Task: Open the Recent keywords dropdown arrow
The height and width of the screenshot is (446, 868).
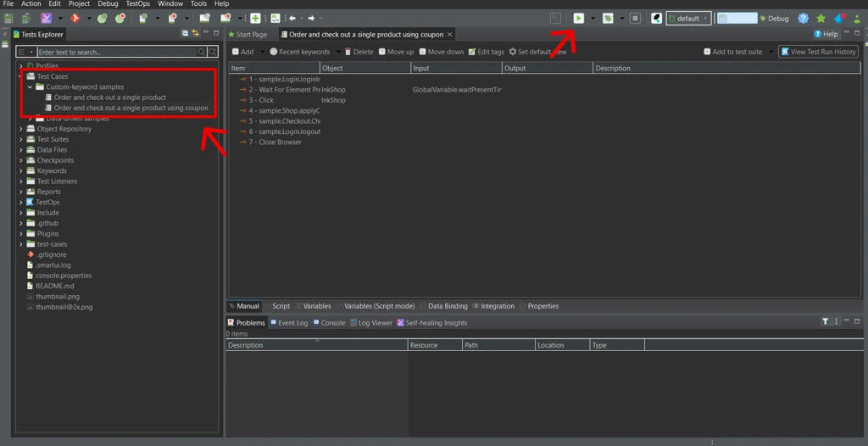Action: coord(338,52)
